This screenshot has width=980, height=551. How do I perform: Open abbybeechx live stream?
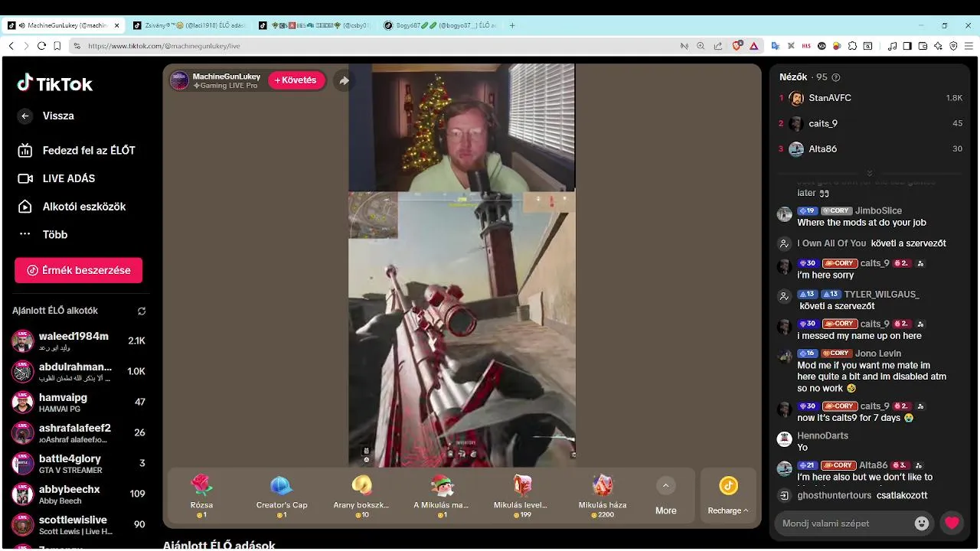click(x=79, y=494)
